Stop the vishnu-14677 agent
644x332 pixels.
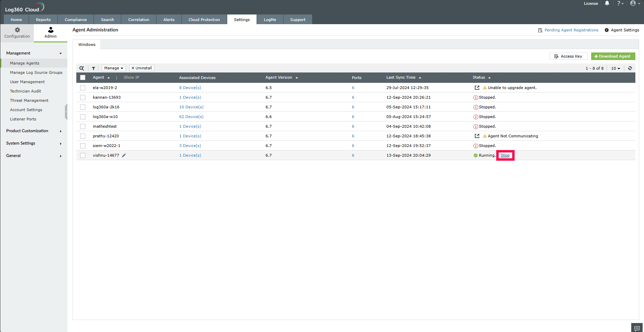click(505, 155)
